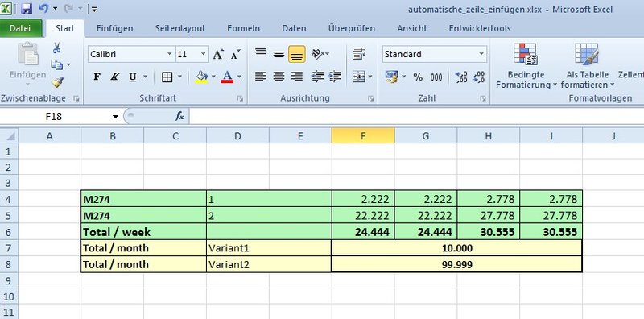Copy the selection
The height and width of the screenshot is (319, 644).
coord(56,64)
